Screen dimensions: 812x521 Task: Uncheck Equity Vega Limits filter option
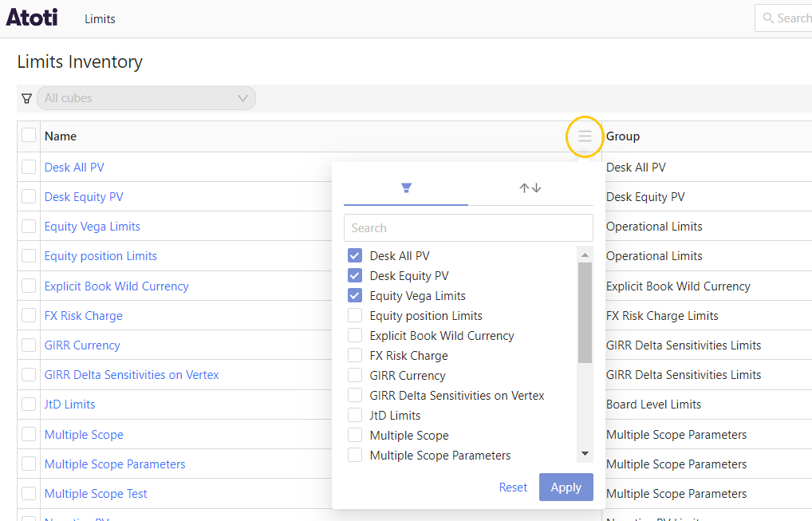(x=355, y=296)
